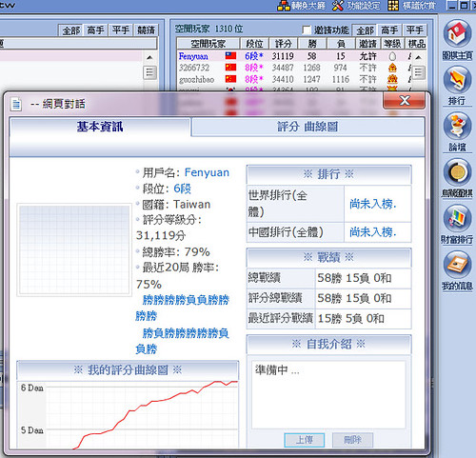Click Taiwan flag in Fenyuan row
Image resolution: width=476 pixels, height=458 pixels.
pos(230,56)
